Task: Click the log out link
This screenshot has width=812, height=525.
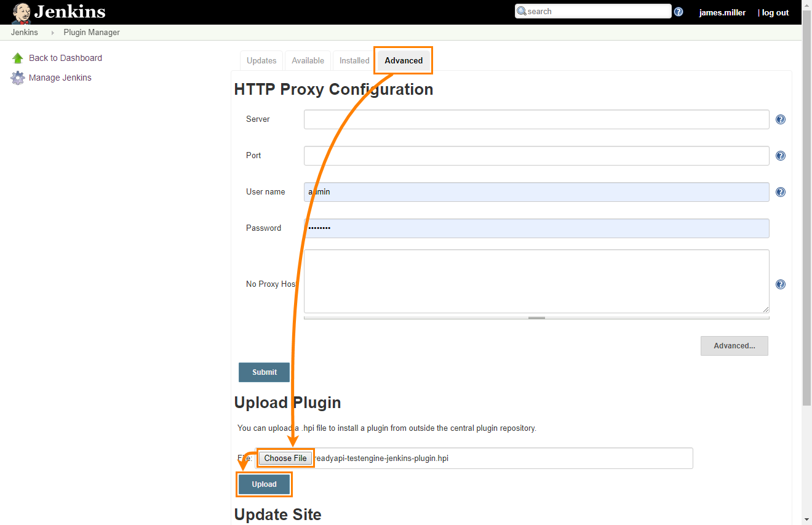Action: pyautogui.click(x=774, y=12)
